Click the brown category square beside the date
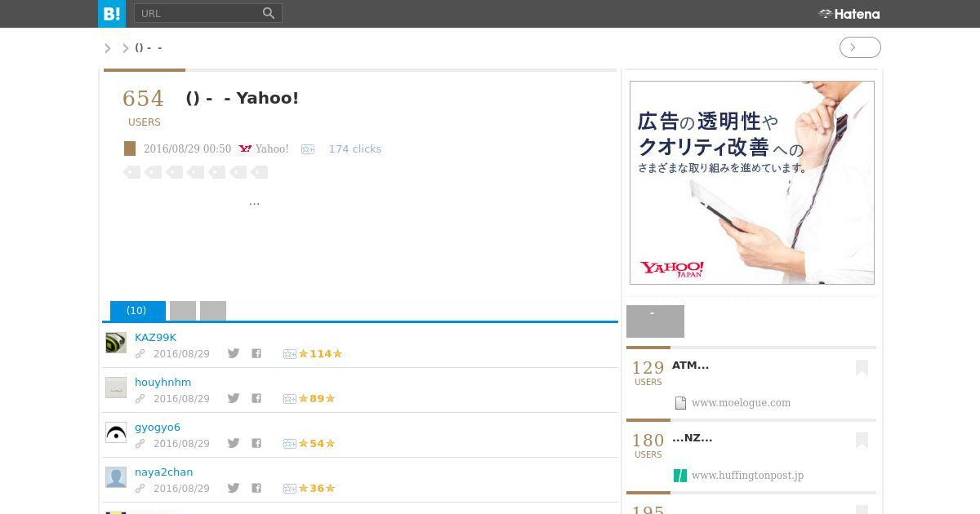The height and width of the screenshot is (514, 980). (x=130, y=148)
